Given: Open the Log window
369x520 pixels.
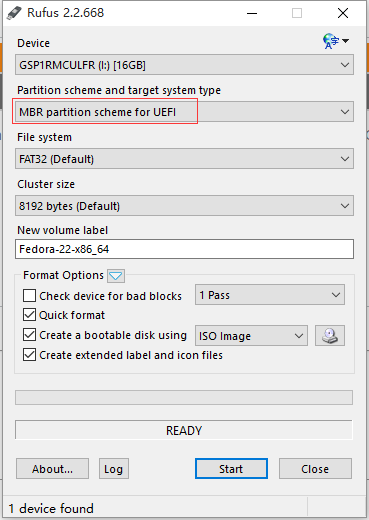Looking at the screenshot, I should (x=114, y=469).
